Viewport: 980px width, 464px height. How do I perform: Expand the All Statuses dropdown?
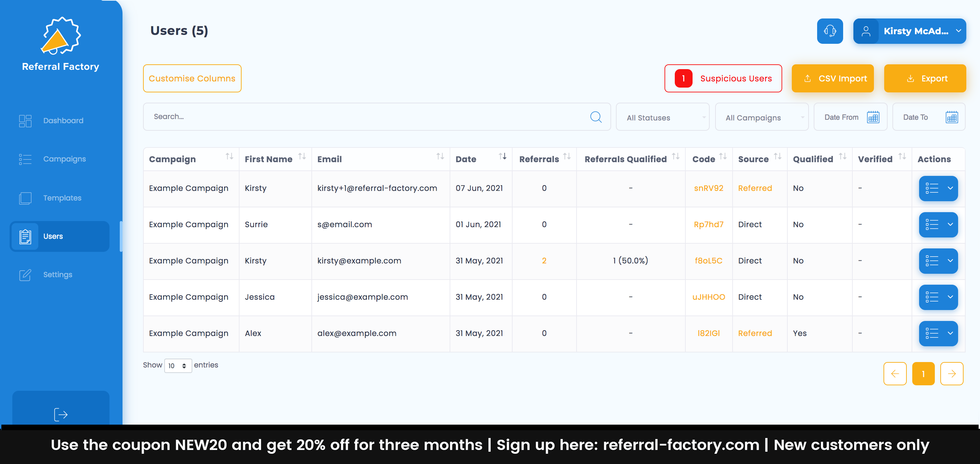point(662,117)
